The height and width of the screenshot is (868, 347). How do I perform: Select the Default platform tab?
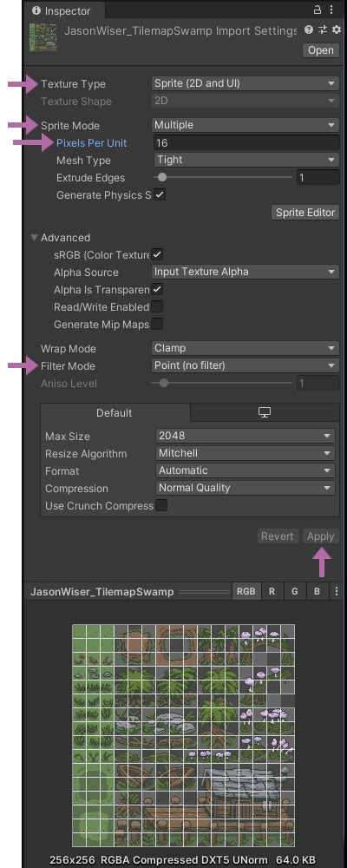click(x=114, y=412)
